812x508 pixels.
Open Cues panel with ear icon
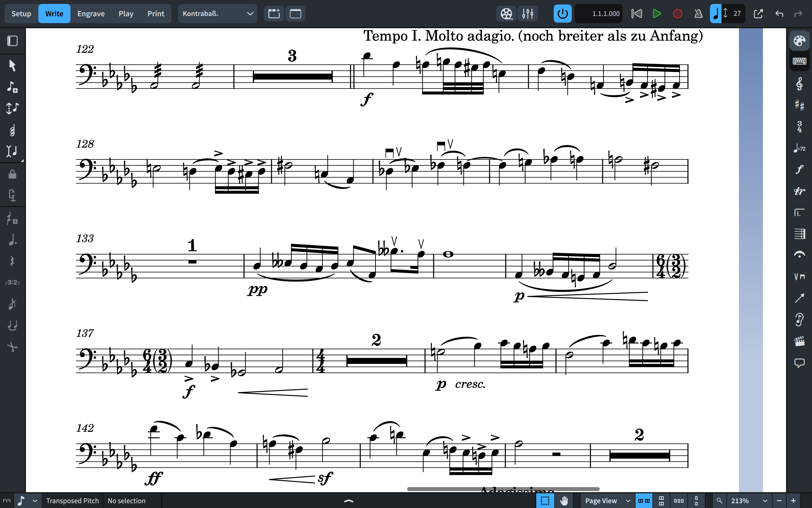click(x=799, y=319)
